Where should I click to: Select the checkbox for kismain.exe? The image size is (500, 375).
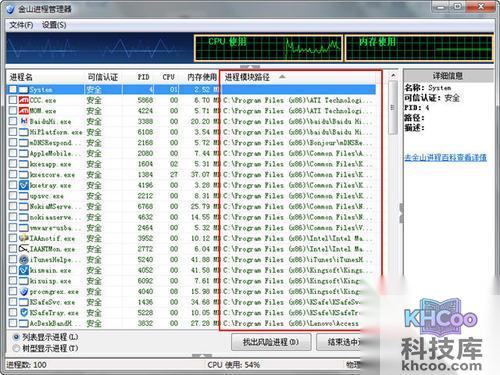(x=13, y=270)
